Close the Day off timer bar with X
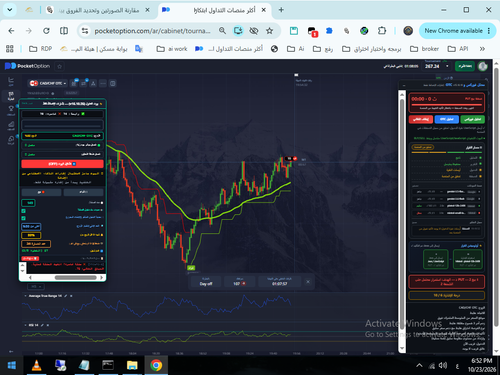This screenshot has height=375, width=500. click(x=308, y=282)
